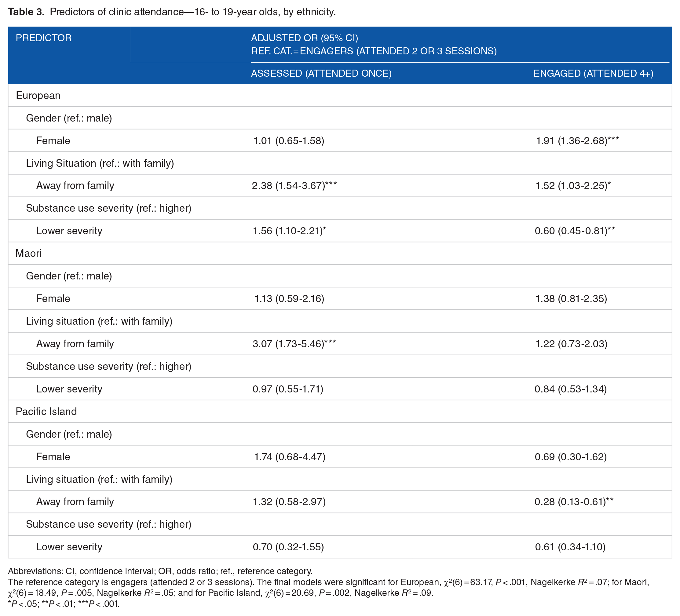
Task: Click the Pacific Island group row
Action: click(x=340, y=411)
